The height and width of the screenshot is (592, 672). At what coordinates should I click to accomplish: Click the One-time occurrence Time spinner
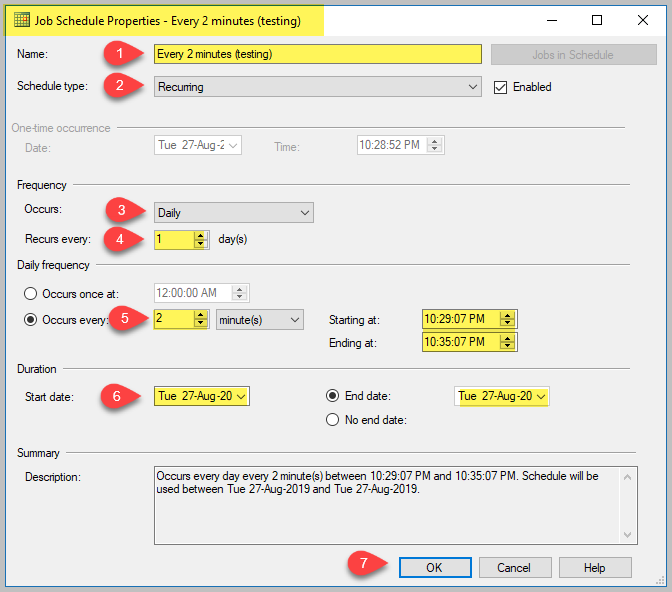point(435,145)
